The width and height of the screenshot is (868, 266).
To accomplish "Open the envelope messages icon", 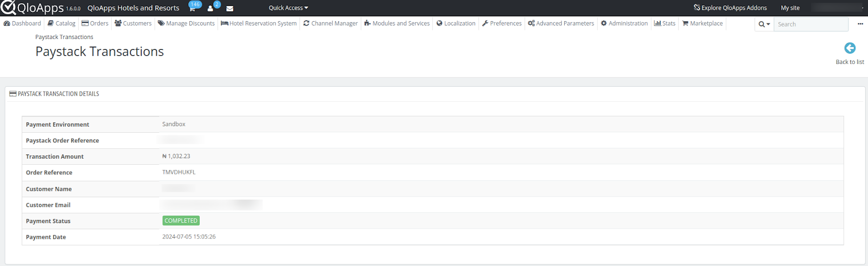I will click(229, 8).
